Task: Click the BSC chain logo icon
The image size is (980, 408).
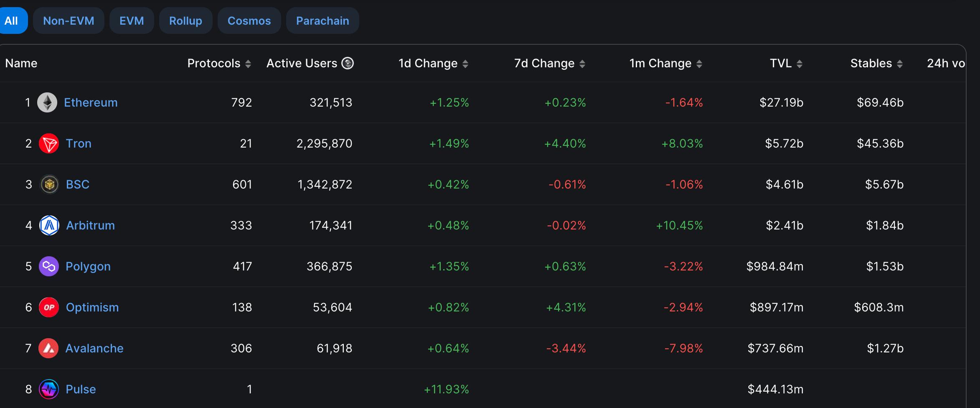Action: pos(49,184)
